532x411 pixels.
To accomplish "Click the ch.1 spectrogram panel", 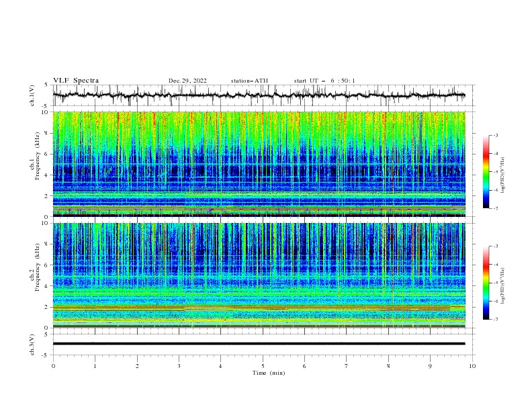I will click(259, 164).
